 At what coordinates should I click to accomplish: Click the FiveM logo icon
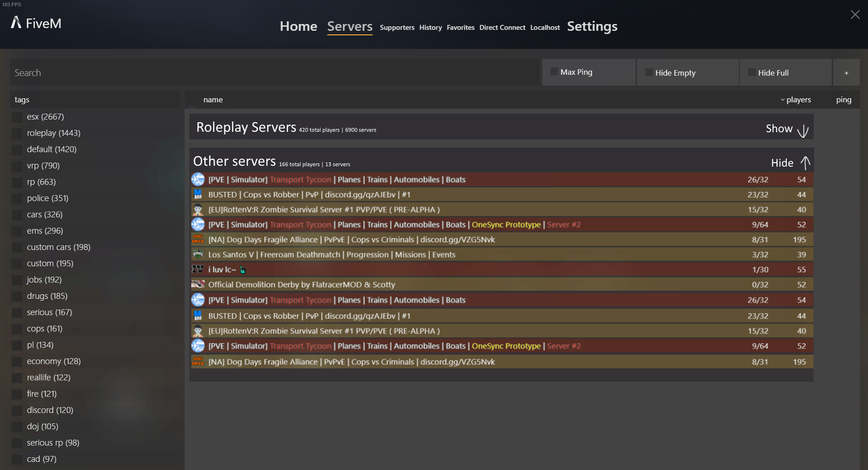pos(16,23)
